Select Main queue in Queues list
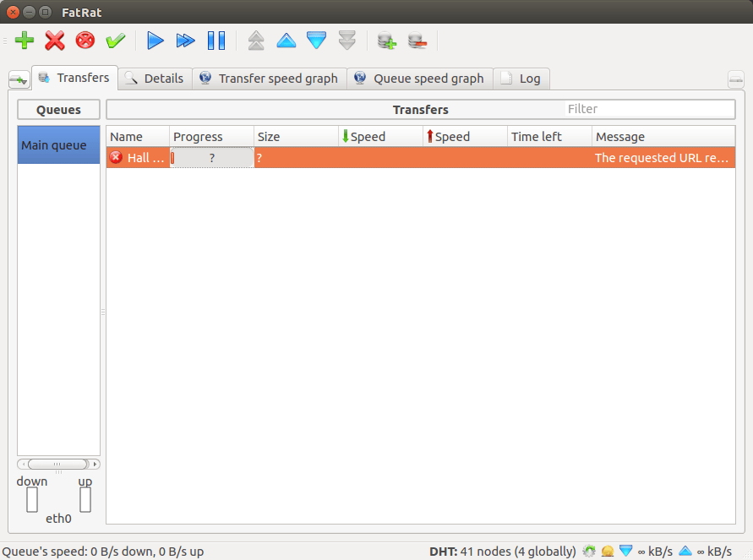Viewport: 753px width, 560px height. pos(58,145)
